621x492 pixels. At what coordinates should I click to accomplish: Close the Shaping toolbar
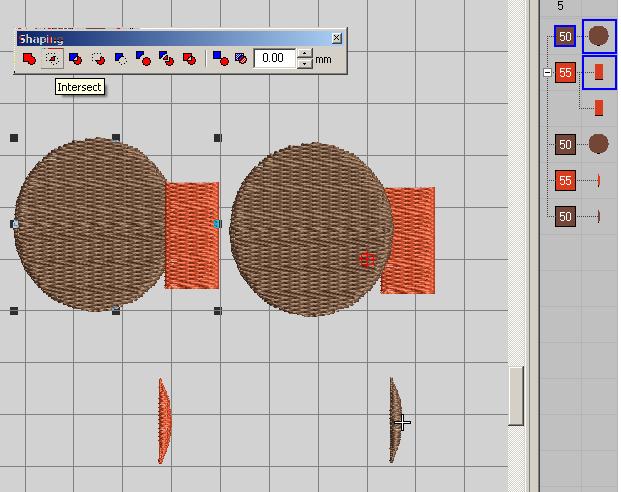tap(336, 38)
